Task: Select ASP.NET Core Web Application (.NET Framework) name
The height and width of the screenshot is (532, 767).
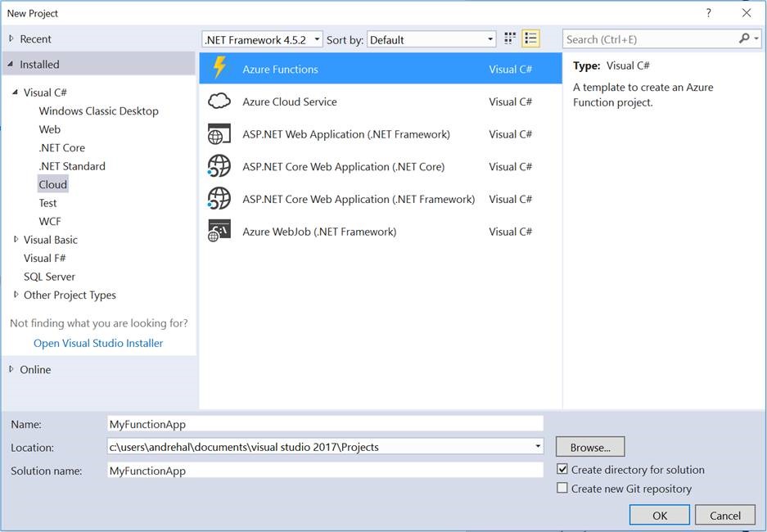Action: coord(359,199)
